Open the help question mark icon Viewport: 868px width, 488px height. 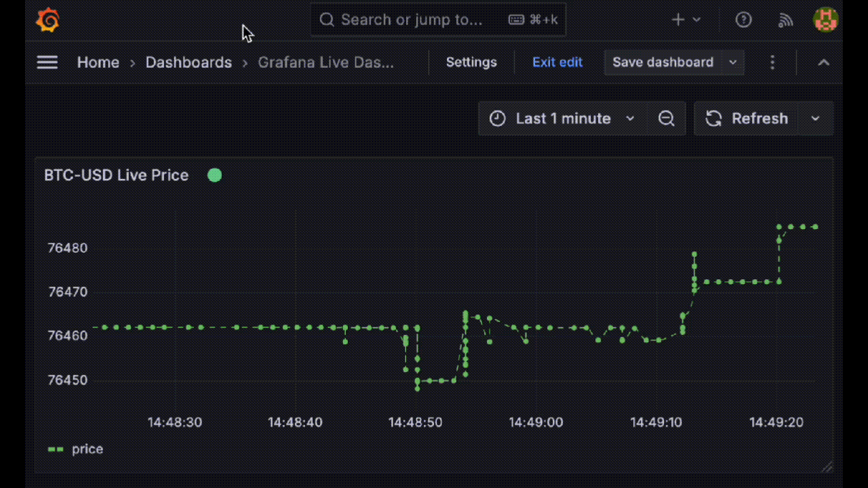click(743, 20)
